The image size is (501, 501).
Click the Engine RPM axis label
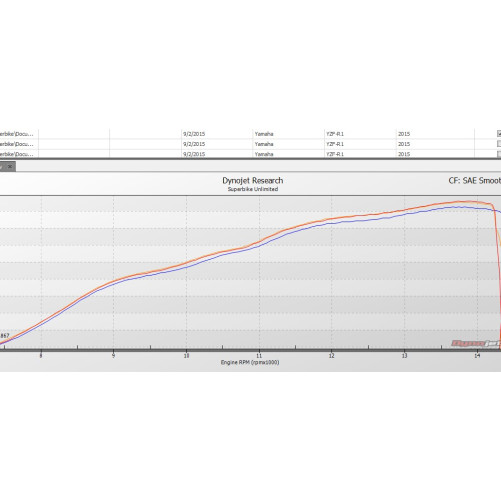[250, 362]
